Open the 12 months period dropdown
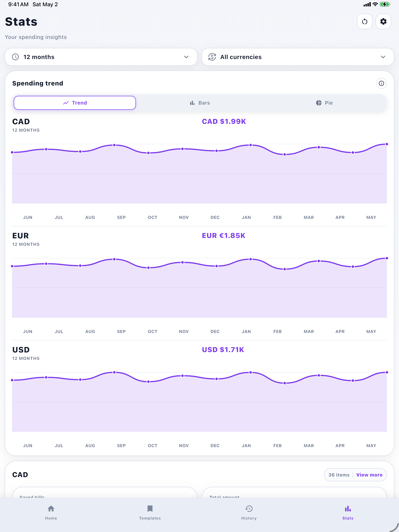This screenshot has width=399, height=532. coord(101,57)
